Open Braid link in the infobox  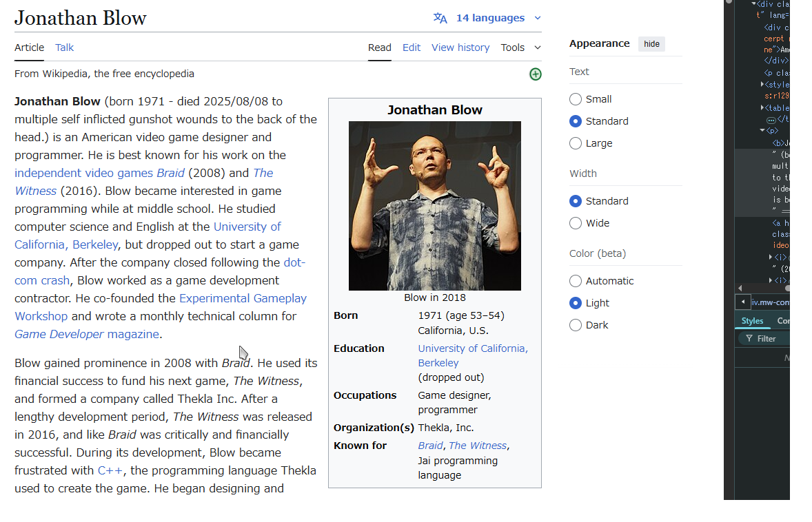430,446
